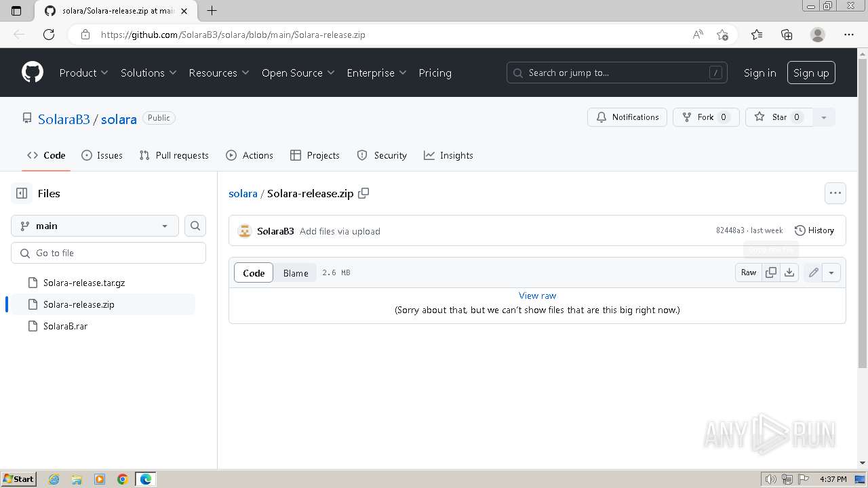View site information lock icon
Image resolution: width=868 pixels, height=488 pixels.
pyautogui.click(x=85, y=35)
